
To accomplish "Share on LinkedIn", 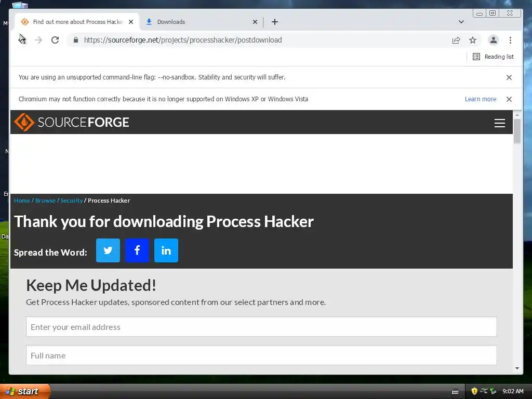I will coord(166,250).
